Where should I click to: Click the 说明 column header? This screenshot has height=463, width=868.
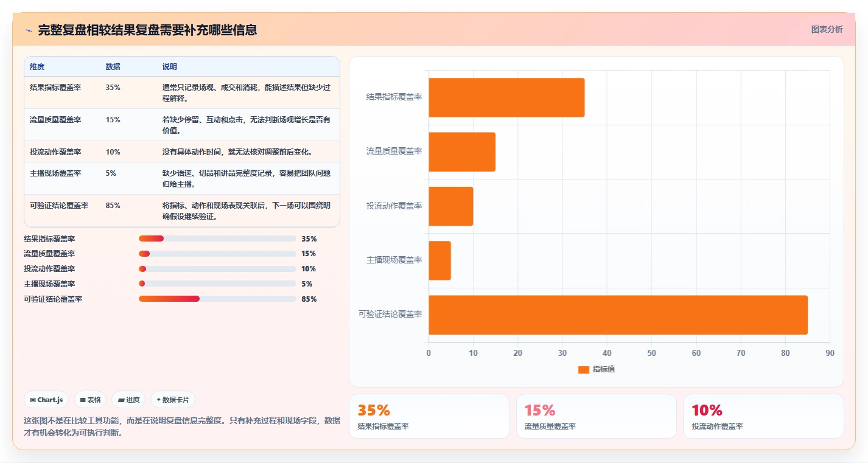[x=170, y=66]
